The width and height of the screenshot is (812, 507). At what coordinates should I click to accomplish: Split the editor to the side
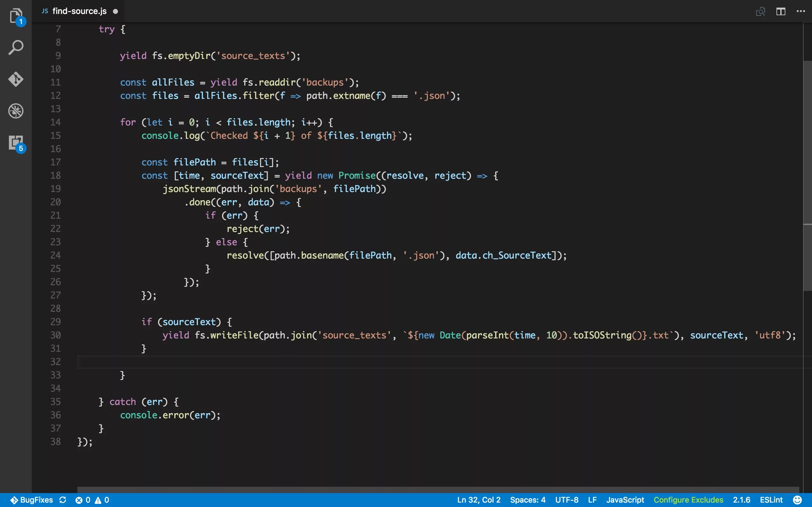[781, 11]
